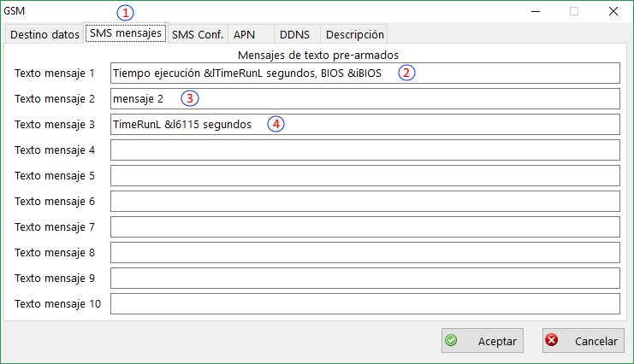Image resolution: width=634 pixels, height=364 pixels.
Task: Click the Texto mensaje 5 text box
Action: coord(364,176)
